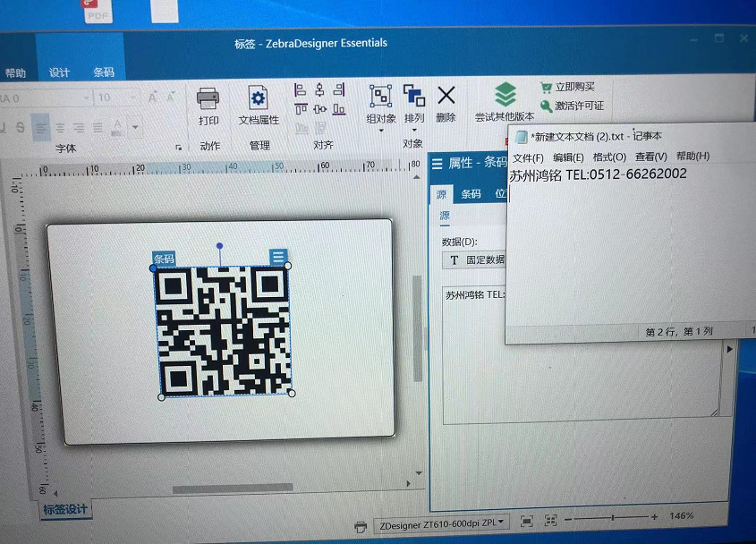
Task: Toggle left text alignment
Action: 41,128
